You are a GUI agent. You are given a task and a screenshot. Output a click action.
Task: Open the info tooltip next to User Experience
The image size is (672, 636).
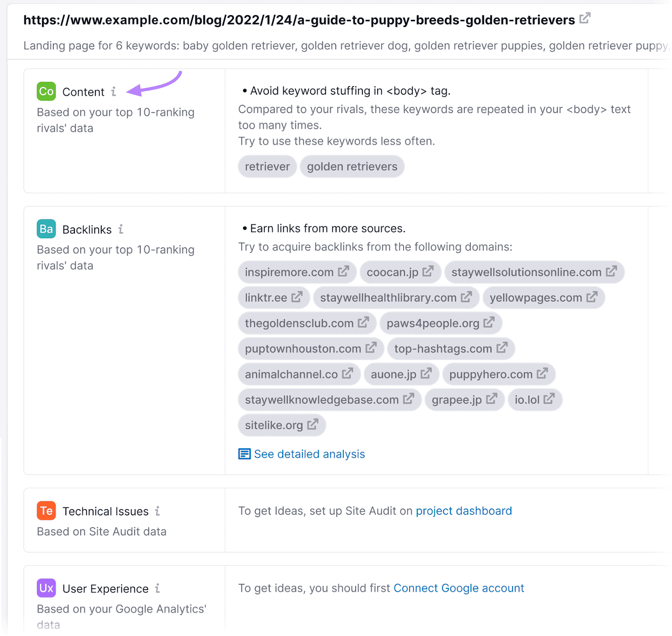pyautogui.click(x=158, y=589)
